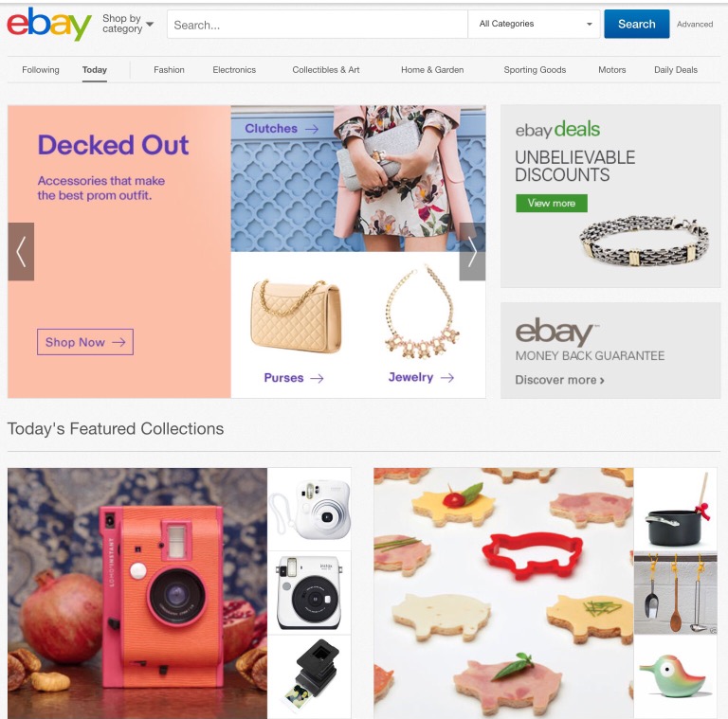Click the eBay logo
This screenshot has height=719, width=728.
(x=48, y=24)
